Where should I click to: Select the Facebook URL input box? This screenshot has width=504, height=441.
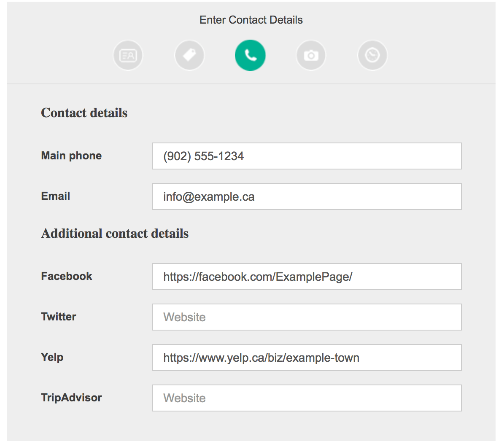307,277
